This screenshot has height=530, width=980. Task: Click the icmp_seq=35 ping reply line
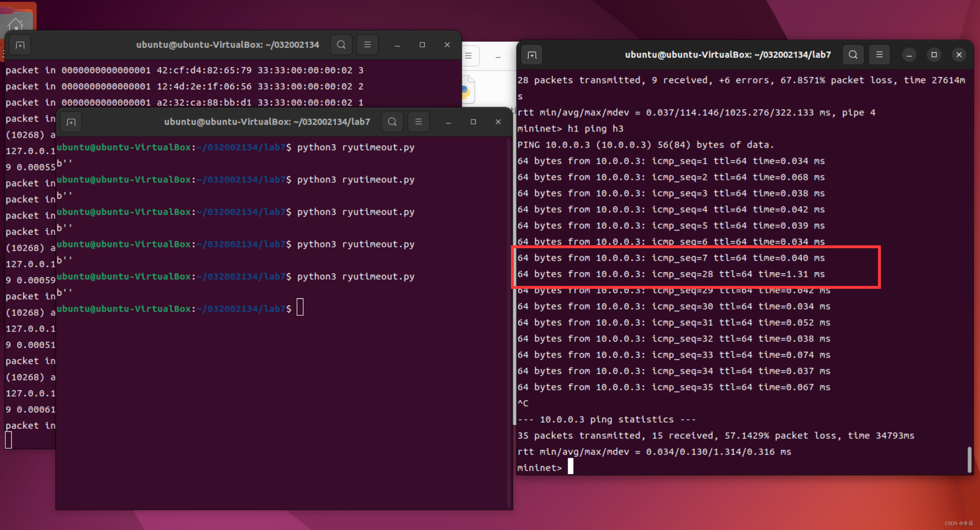point(674,387)
